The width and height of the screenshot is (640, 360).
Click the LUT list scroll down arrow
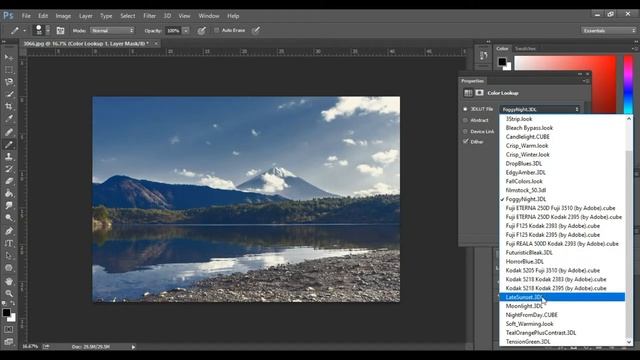coord(629,342)
